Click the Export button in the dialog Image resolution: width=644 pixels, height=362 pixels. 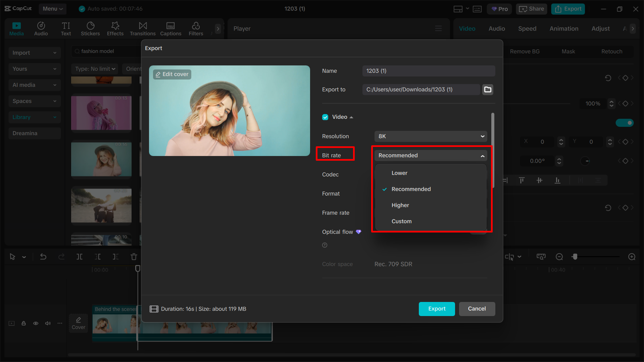(437, 309)
